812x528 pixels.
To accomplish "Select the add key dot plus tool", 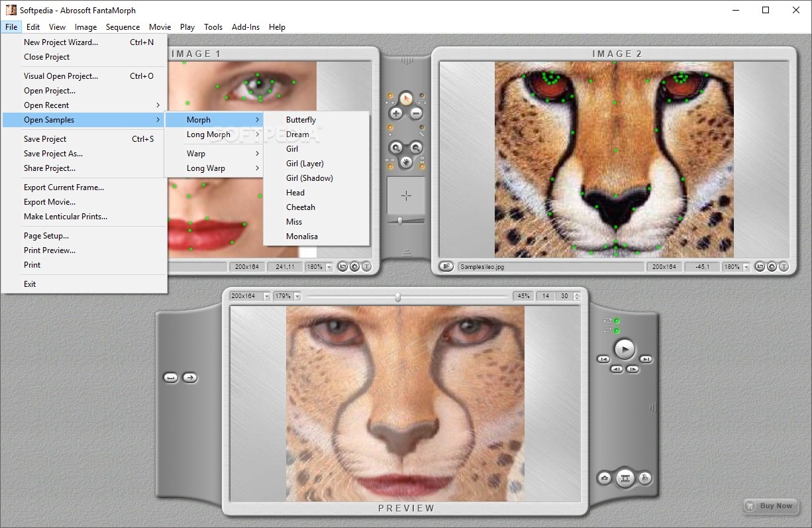I will coord(396,114).
